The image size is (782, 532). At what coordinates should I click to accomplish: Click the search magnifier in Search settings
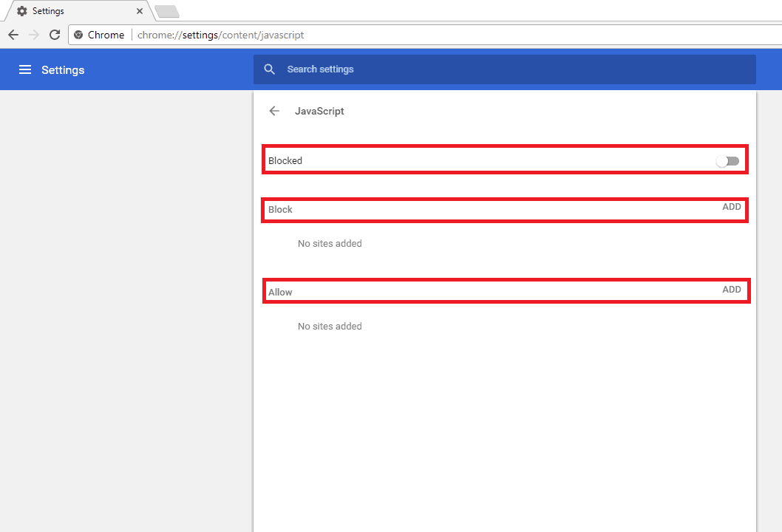(x=269, y=69)
